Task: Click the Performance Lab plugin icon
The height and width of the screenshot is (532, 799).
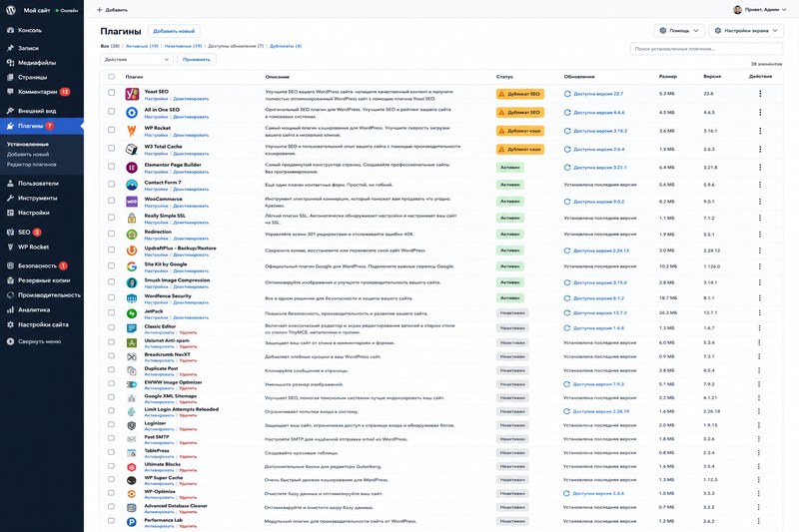Action: coord(132,522)
